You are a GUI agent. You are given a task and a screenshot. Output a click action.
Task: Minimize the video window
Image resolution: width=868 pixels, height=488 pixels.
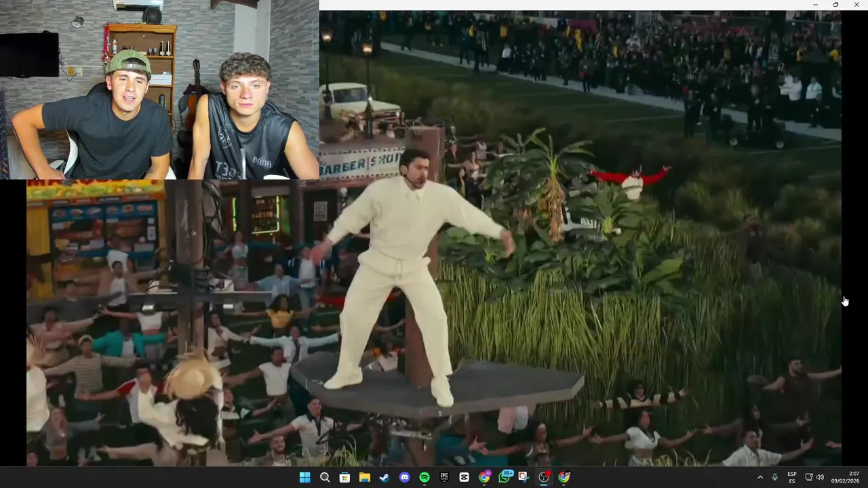[x=815, y=5]
